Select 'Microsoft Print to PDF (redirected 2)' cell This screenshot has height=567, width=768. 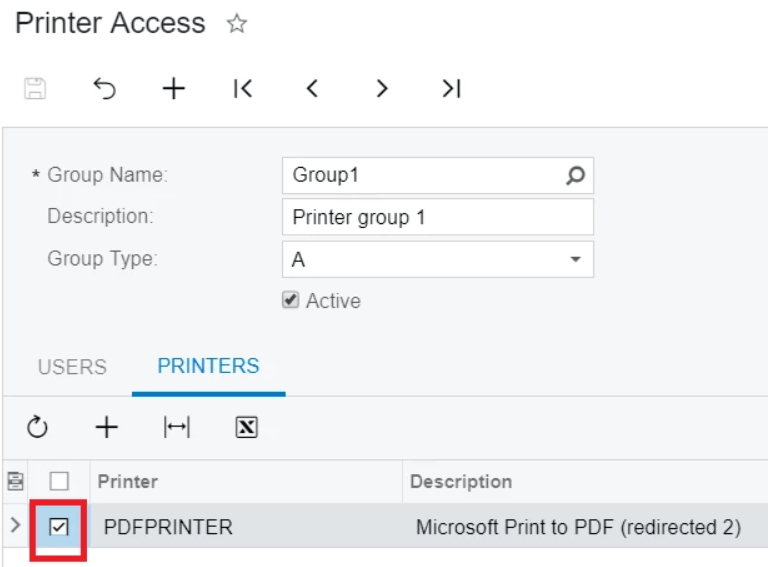click(x=585, y=527)
